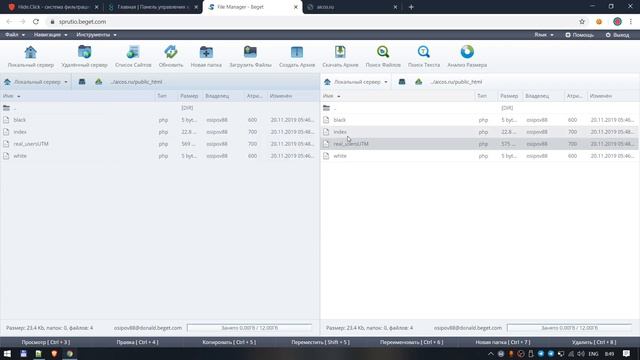The image size is (640, 360).
Task: Click the Выход logout button
Action: tap(617, 35)
